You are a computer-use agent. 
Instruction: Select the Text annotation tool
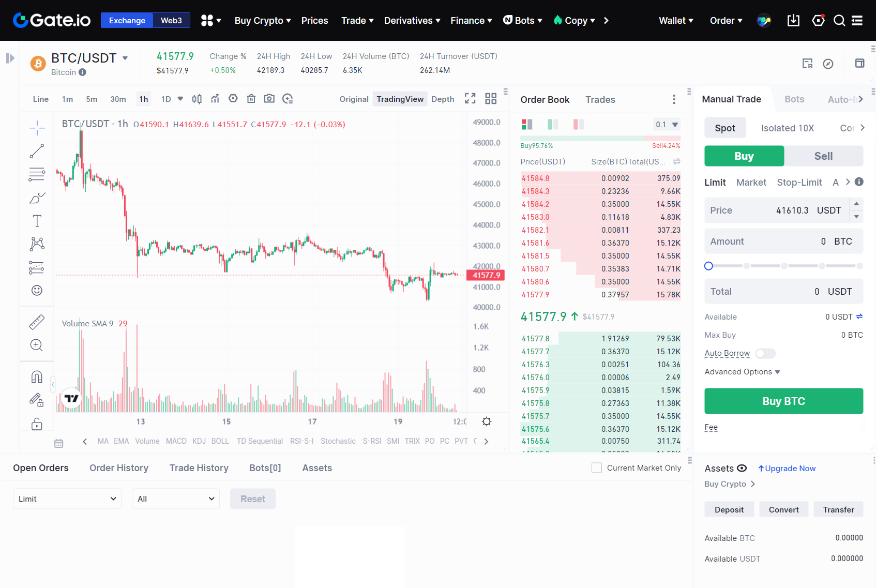coord(37,221)
